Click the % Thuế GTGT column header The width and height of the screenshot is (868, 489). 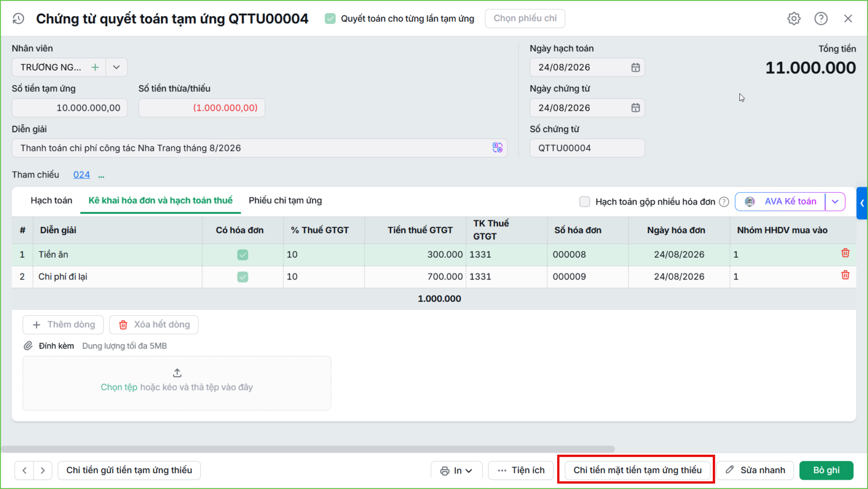tap(324, 230)
